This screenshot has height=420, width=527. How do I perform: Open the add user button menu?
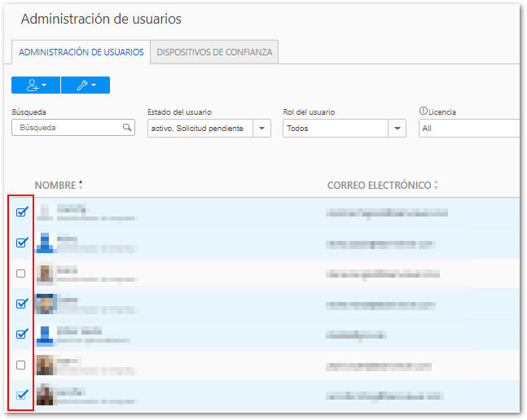[x=36, y=85]
